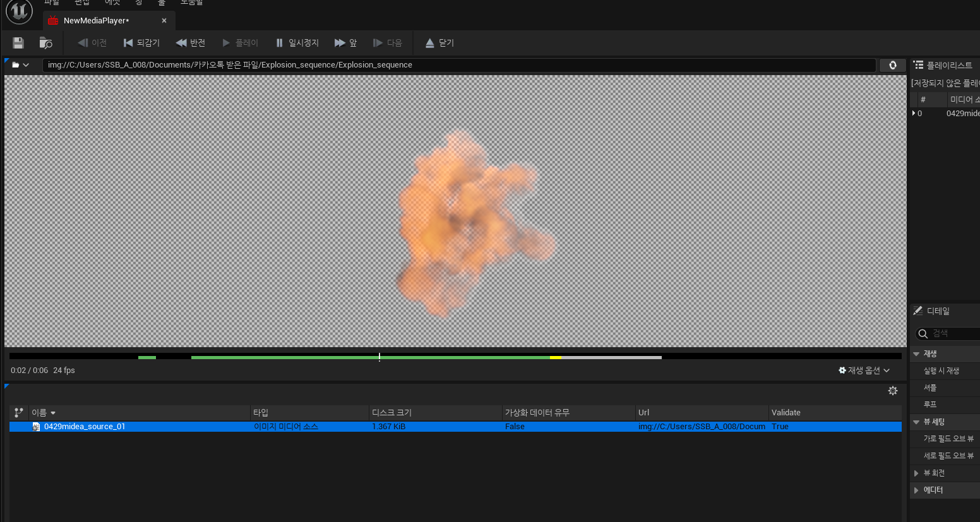
Task: Expand the 뷰 회전 property
Action: coord(916,473)
